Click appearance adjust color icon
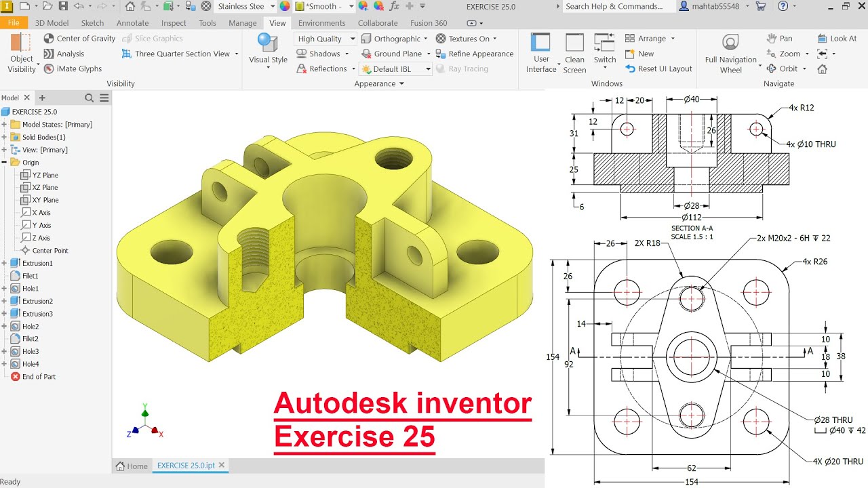The image size is (868, 488). click(363, 6)
